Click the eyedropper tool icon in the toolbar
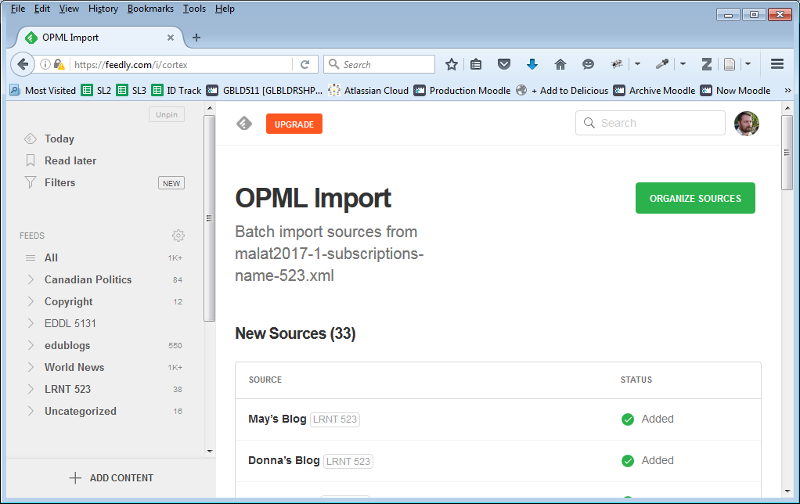Screen dimensions: 800x504 point(662,64)
